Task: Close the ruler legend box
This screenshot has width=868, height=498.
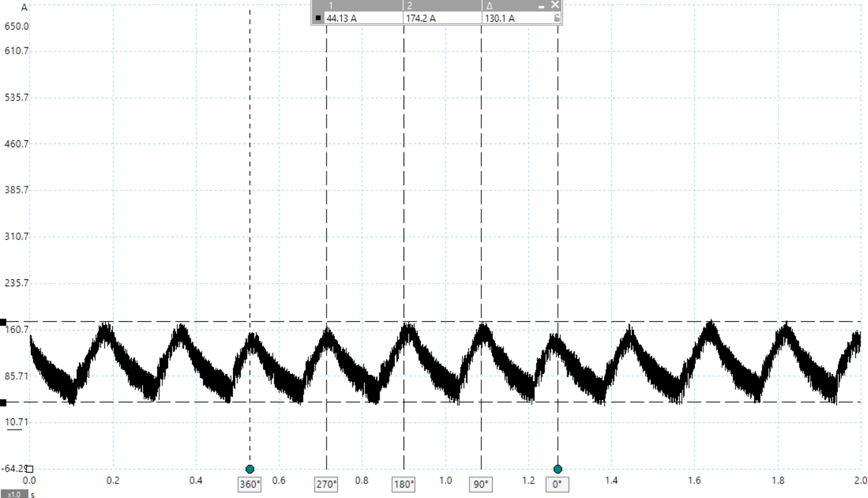Action: coord(555,5)
